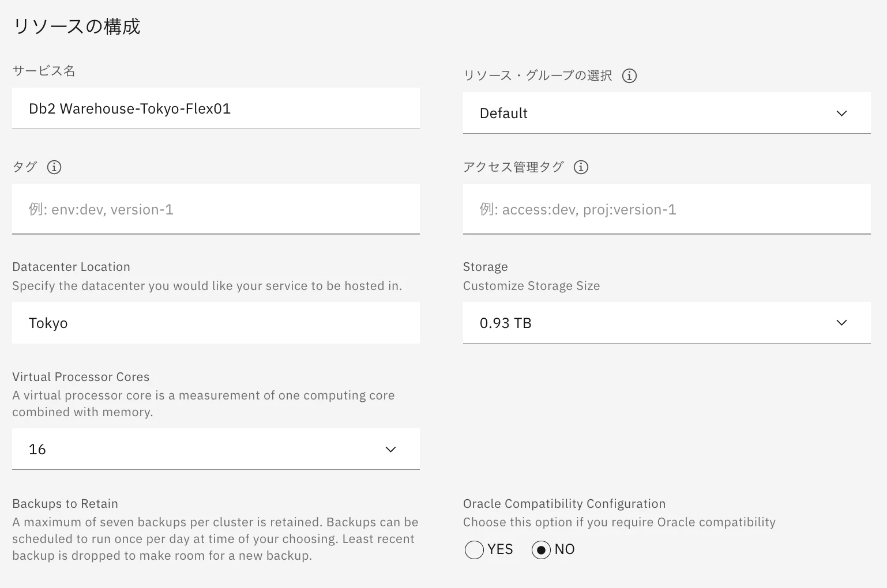Screen dimensions: 887x588
Task: Click the Oracle Compatibility Configuration label
Action: coord(564,504)
